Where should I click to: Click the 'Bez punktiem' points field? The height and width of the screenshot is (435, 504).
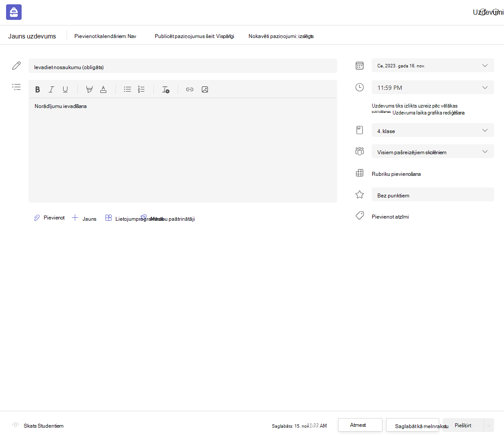[x=433, y=195]
